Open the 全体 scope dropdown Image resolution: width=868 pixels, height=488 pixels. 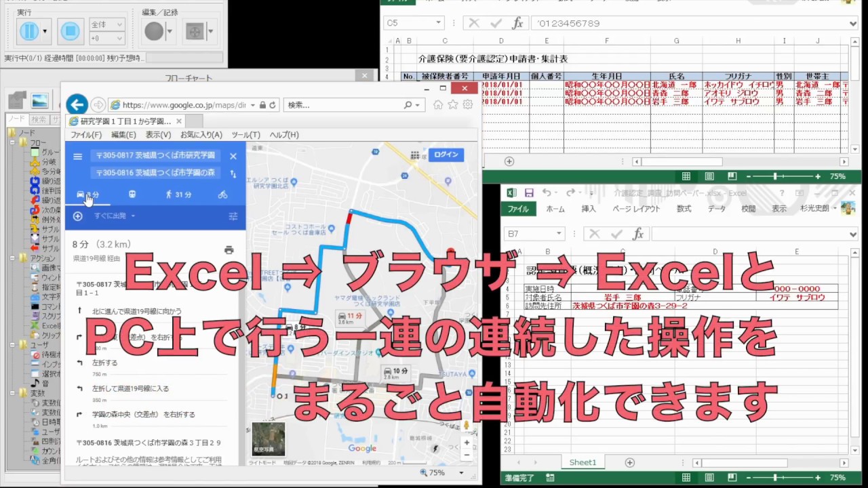click(106, 24)
